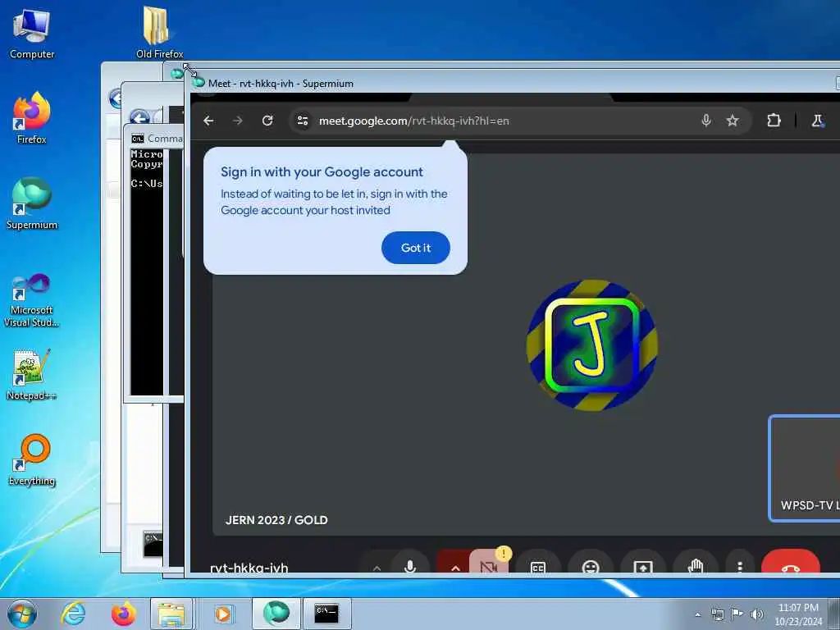Screen dimensions: 840x630
Task: Select the Everything search desktop shortcut
Action: pos(32,459)
